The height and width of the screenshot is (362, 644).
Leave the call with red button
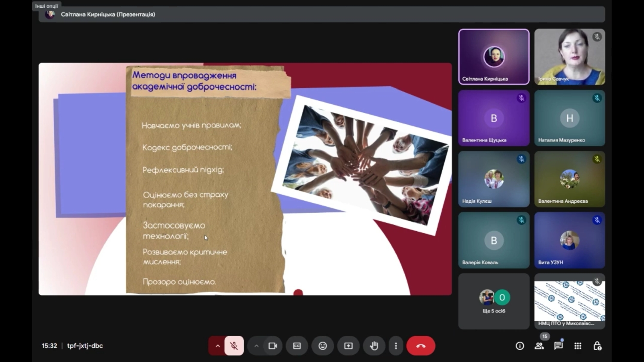pyautogui.click(x=421, y=346)
